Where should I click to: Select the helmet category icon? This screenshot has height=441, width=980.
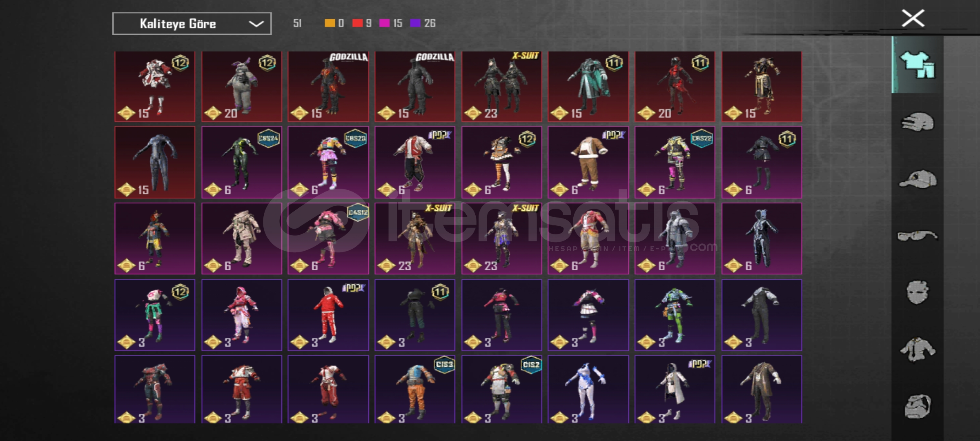(917, 122)
